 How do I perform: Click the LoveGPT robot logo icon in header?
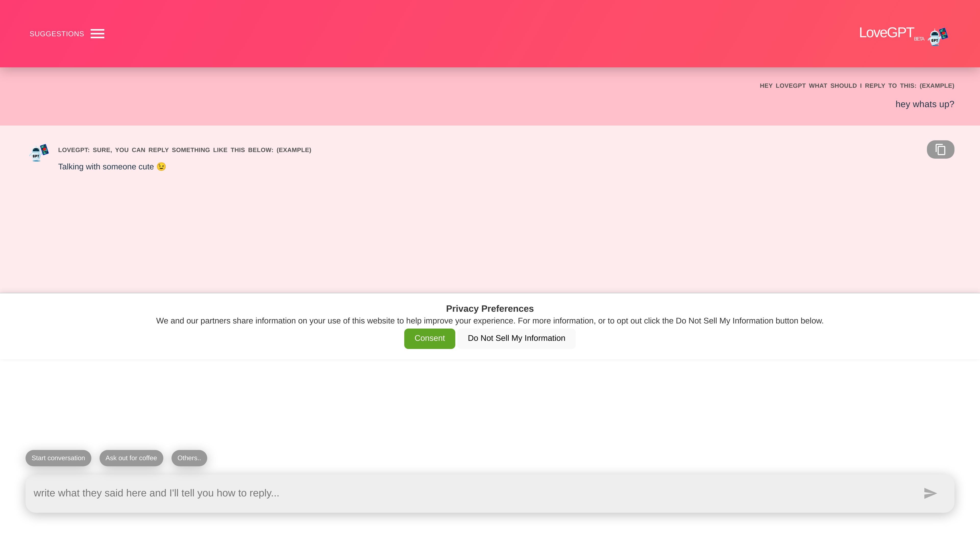(938, 37)
